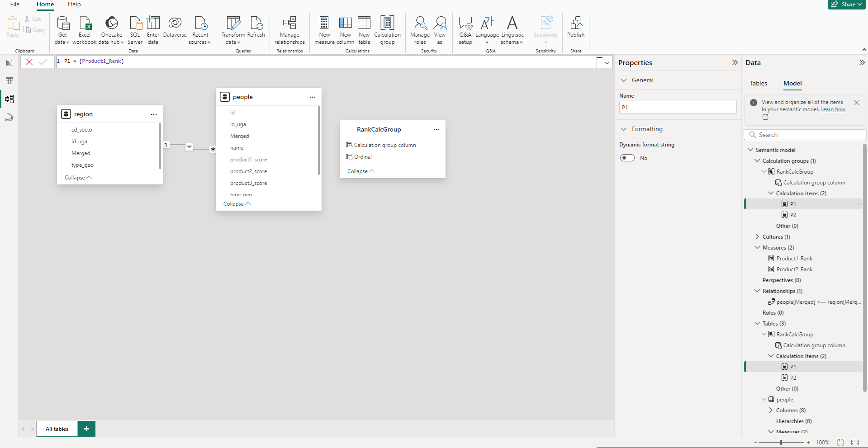Create a New column
This screenshot has height=448, width=868.
(x=346, y=30)
